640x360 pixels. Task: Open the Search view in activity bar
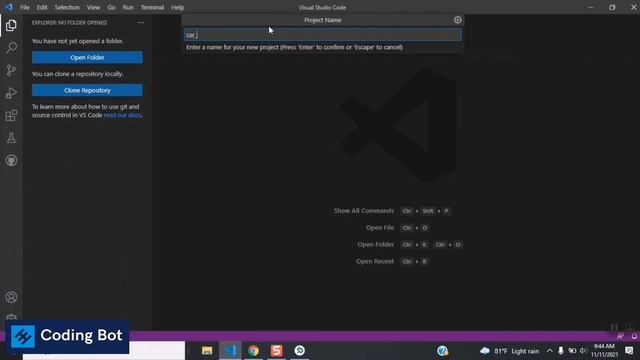click(11, 48)
